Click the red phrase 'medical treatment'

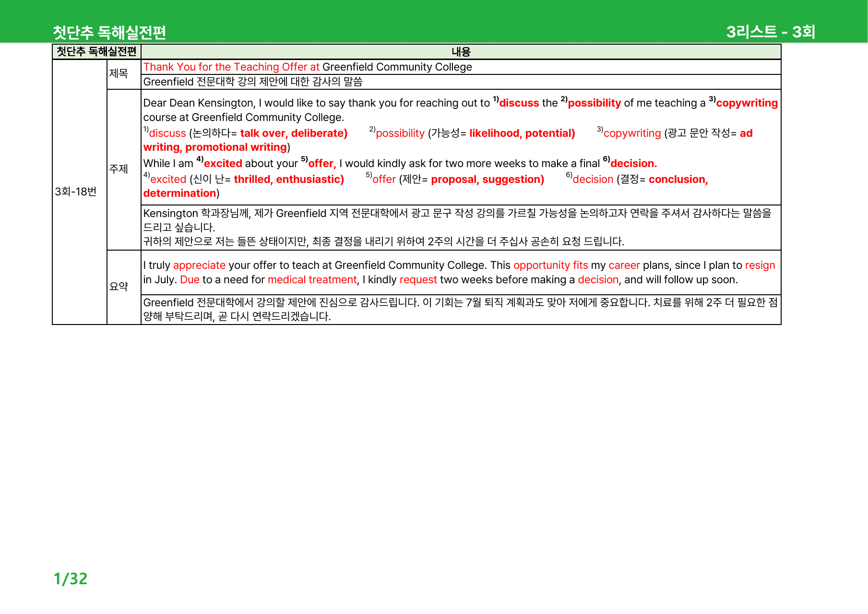312,279
